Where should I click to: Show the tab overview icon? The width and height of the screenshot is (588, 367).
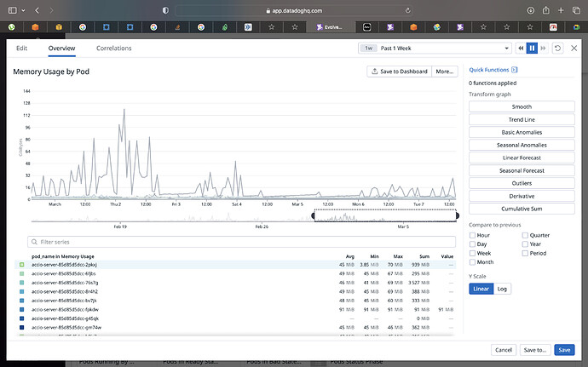click(x=576, y=10)
